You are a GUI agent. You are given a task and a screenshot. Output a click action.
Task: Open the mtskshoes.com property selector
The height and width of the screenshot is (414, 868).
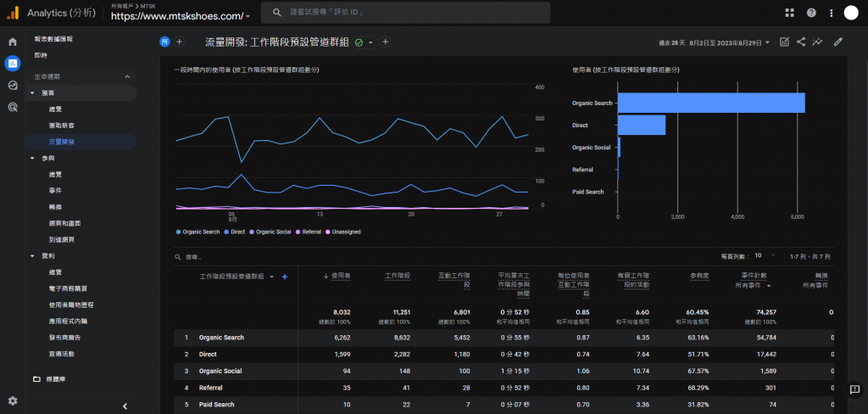181,16
